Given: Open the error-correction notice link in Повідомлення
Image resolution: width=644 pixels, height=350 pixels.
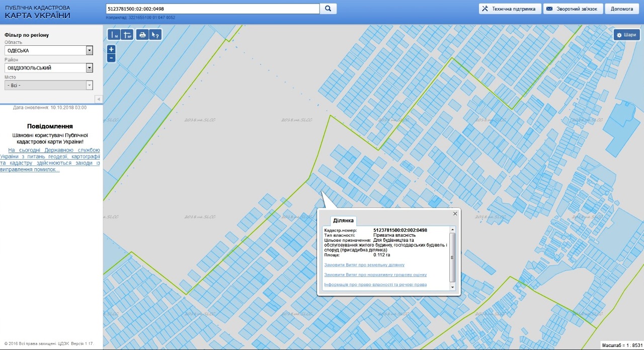Looking at the screenshot, I should (x=50, y=160).
